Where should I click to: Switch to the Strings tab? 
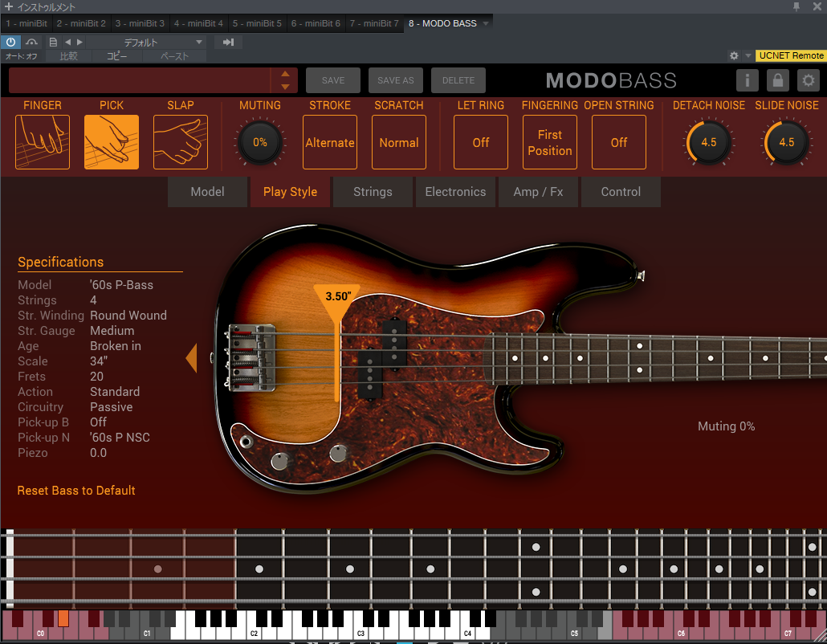click(373, 191)
